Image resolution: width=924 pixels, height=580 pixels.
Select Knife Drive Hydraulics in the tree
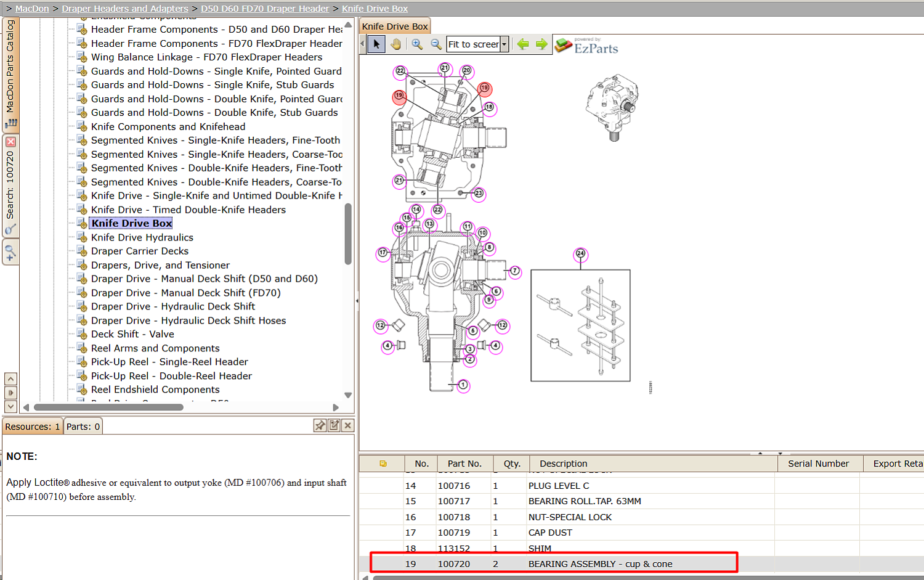[x=142, y=237]
